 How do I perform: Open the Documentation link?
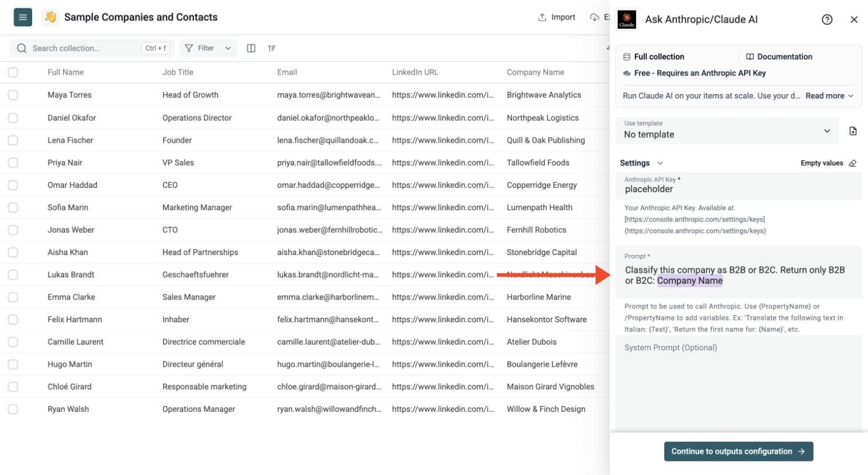tap(779, 57)
